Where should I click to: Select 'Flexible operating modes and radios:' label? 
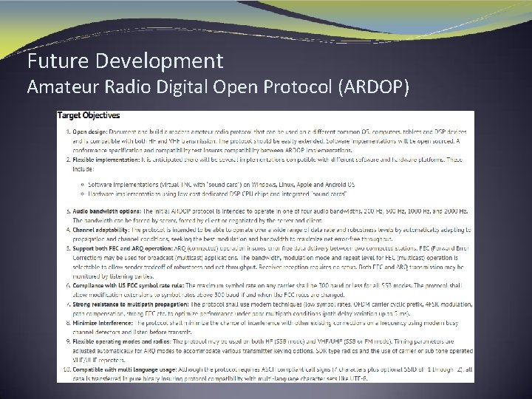[122, 341]
